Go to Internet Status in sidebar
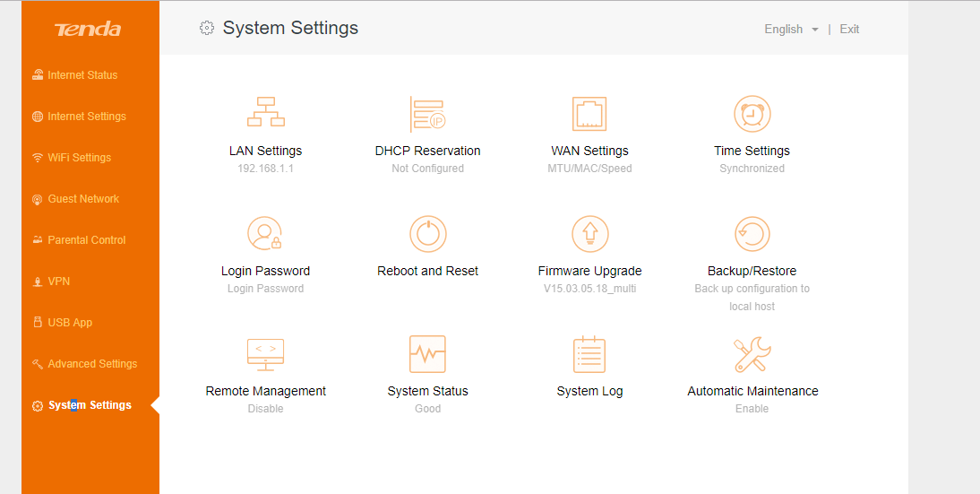The width and height of the screenshot is (980, 494). 82,75
